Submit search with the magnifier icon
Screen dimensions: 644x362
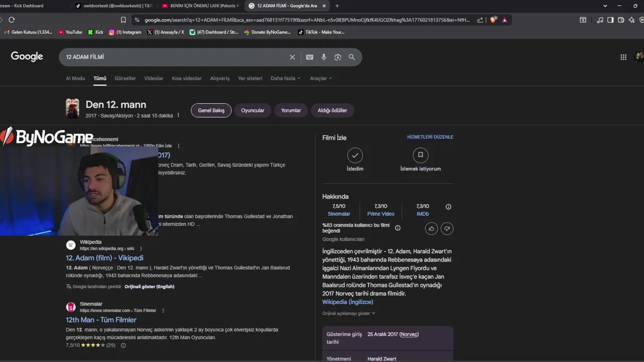click(352, 57)
